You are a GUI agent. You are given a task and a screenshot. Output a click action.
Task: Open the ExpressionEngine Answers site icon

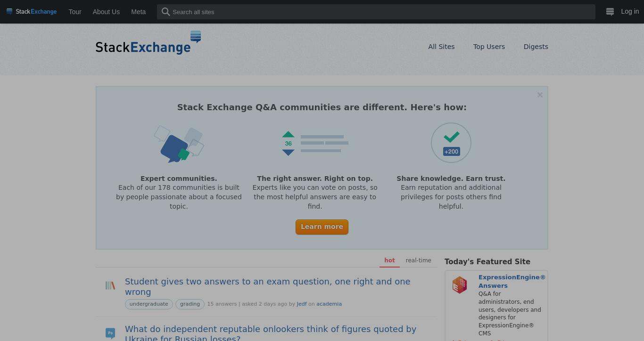click(460, 285)
